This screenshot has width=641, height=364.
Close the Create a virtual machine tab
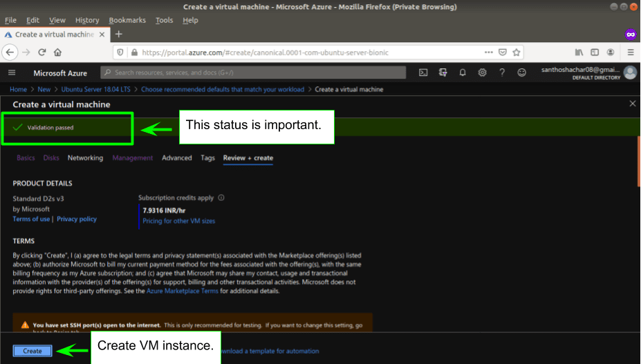102,35
